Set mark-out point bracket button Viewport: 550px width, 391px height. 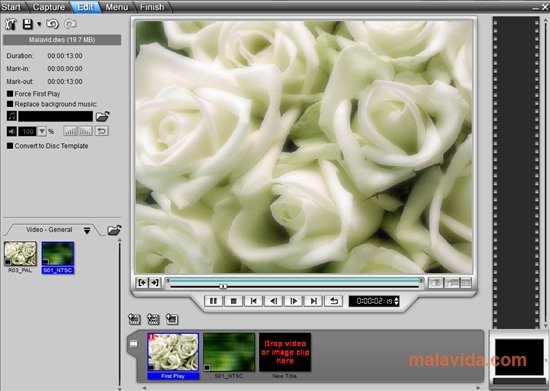[x=154, y=283]
